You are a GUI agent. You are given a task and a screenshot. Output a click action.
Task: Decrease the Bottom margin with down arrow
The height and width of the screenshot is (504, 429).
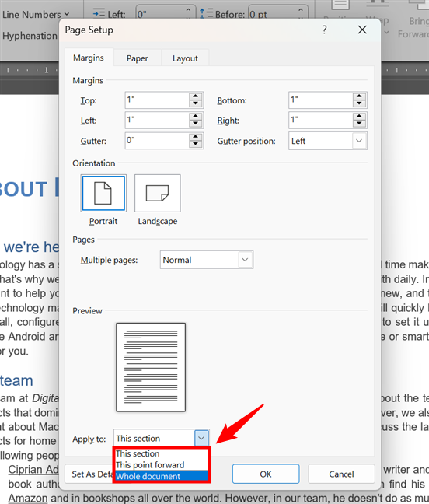point(359,103)
